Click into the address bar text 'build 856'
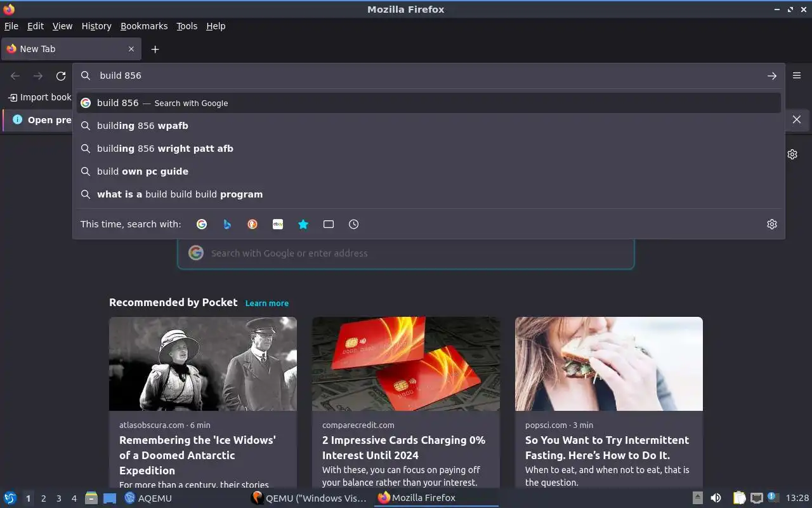Screen dimensions: 812x508 click(x=121, y=76)
